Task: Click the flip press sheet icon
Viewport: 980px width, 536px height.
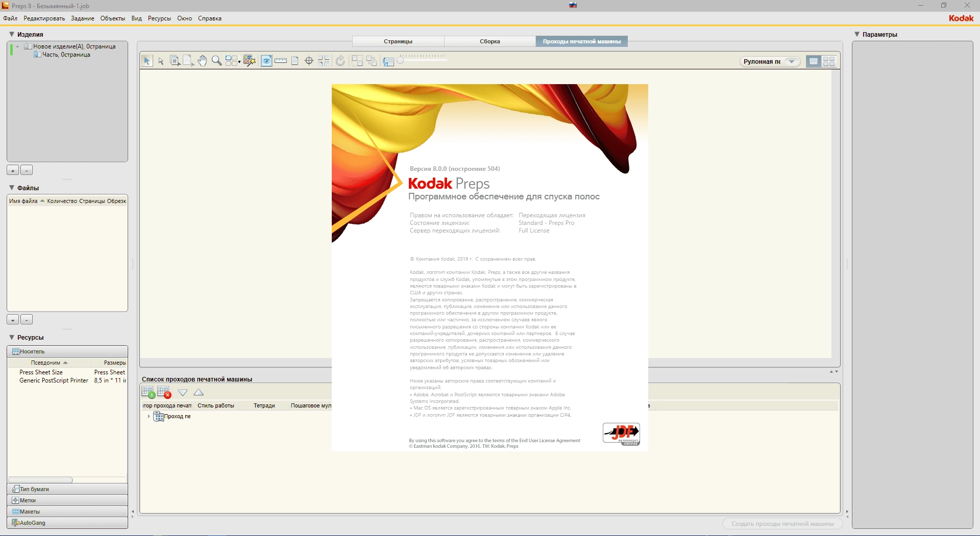Action: tap(388, 61)
